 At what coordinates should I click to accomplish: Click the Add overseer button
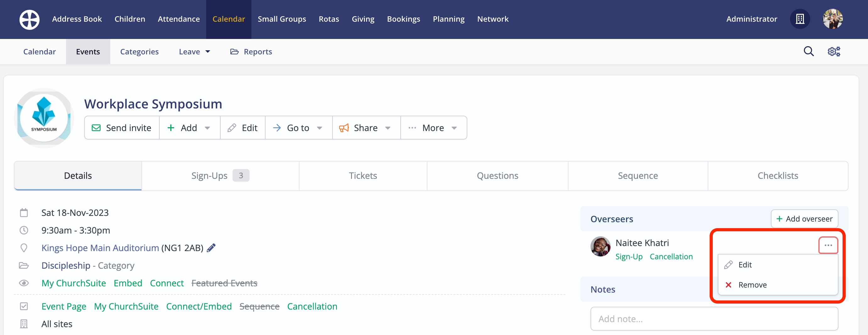[x=805, y=219]
